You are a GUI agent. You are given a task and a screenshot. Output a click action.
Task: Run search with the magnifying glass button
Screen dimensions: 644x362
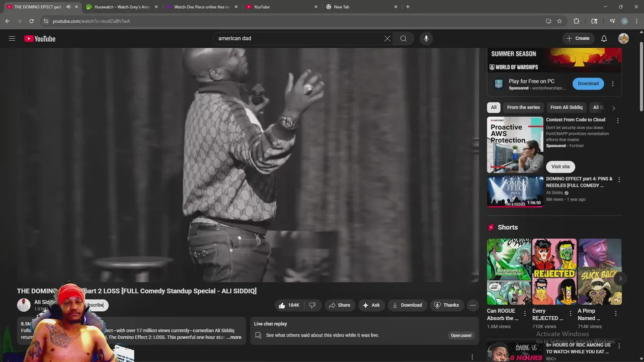coord(404,38)
